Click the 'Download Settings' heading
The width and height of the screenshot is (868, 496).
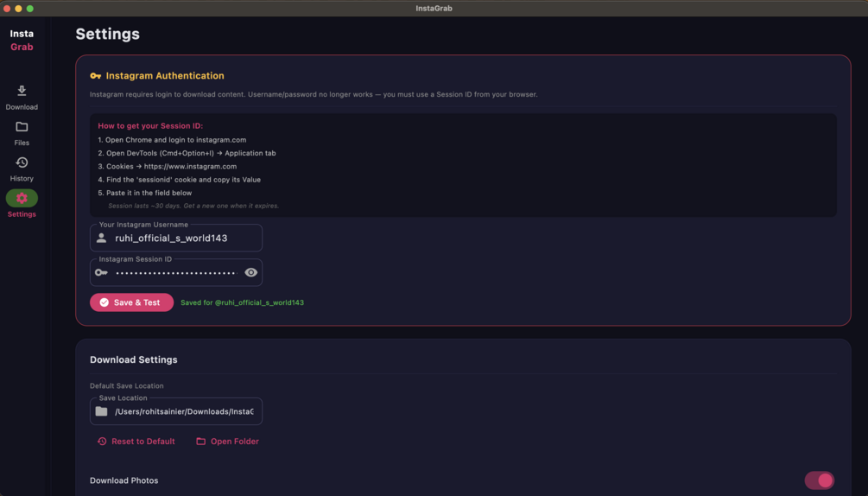[x=134, y=359]
